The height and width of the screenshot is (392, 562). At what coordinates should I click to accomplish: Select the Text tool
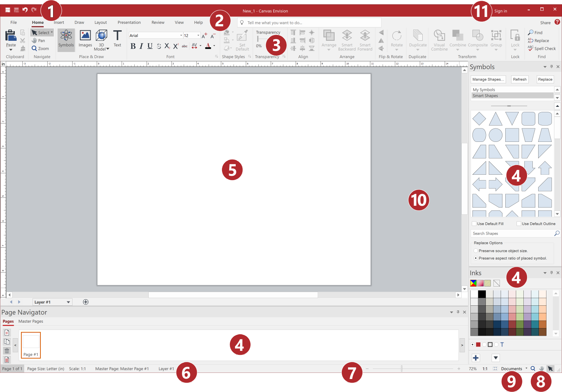pyautogui.click(x=117, y=40)
